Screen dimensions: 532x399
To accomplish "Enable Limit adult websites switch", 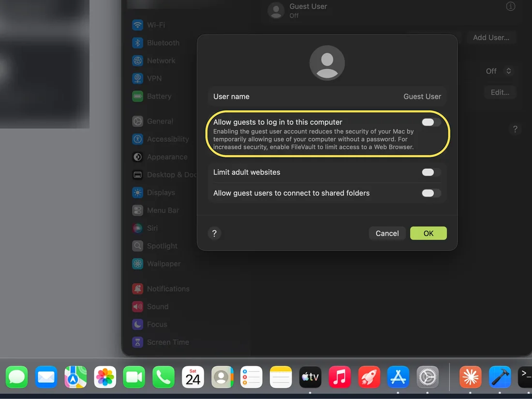I will point(431,172).
